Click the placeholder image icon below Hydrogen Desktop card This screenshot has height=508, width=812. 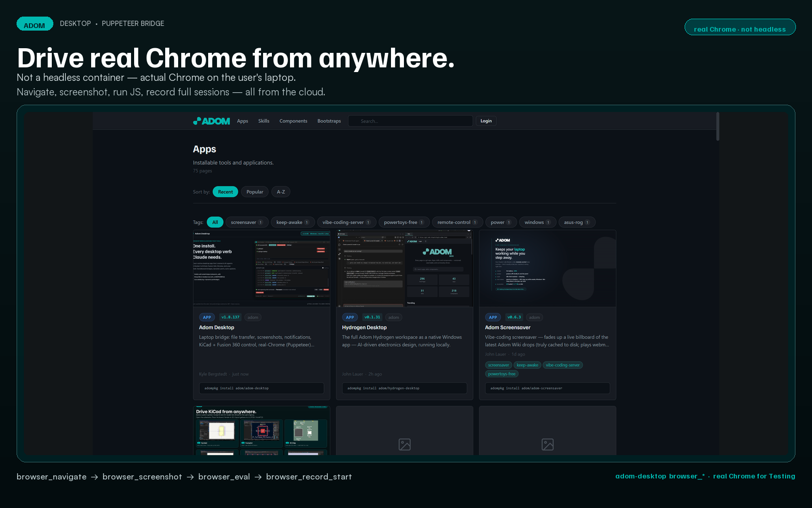click(404, 444)
